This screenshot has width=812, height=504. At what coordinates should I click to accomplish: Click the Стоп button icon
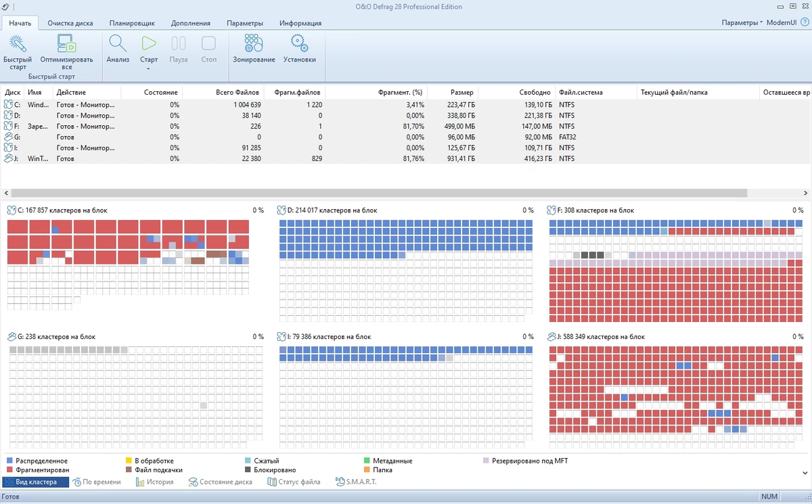(x=209, y=43)
